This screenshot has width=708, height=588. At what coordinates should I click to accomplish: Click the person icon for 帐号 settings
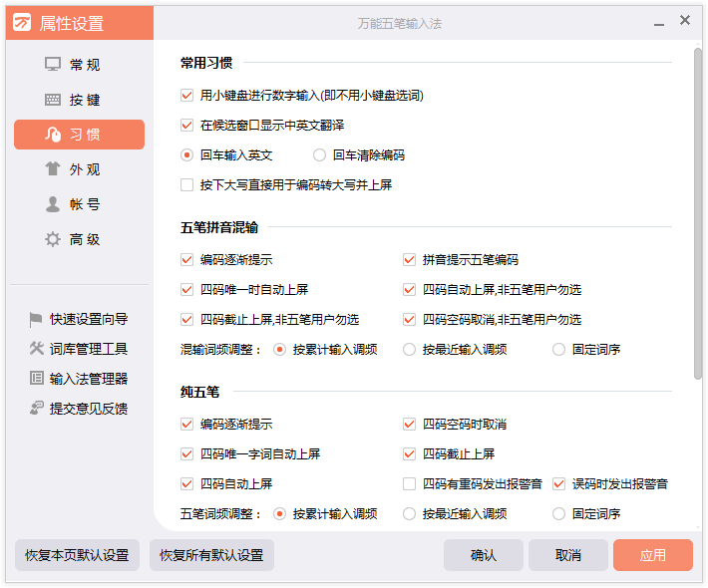click(x=53, y=204)
